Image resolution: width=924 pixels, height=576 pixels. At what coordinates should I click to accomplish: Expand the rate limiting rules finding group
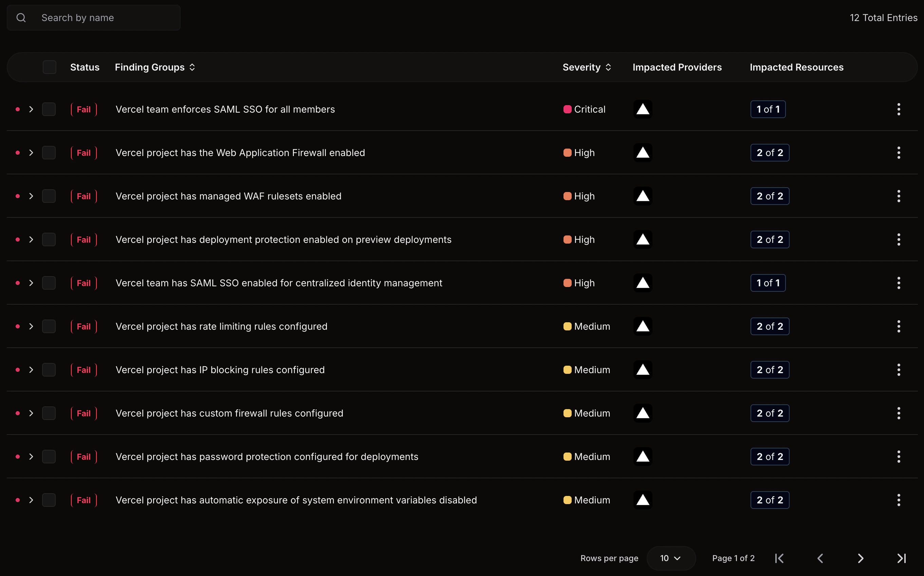[x=31, y=326]
